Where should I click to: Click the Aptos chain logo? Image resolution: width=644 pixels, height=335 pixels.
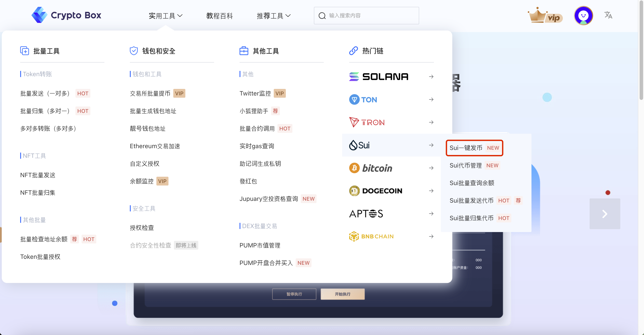coord(366,214)
